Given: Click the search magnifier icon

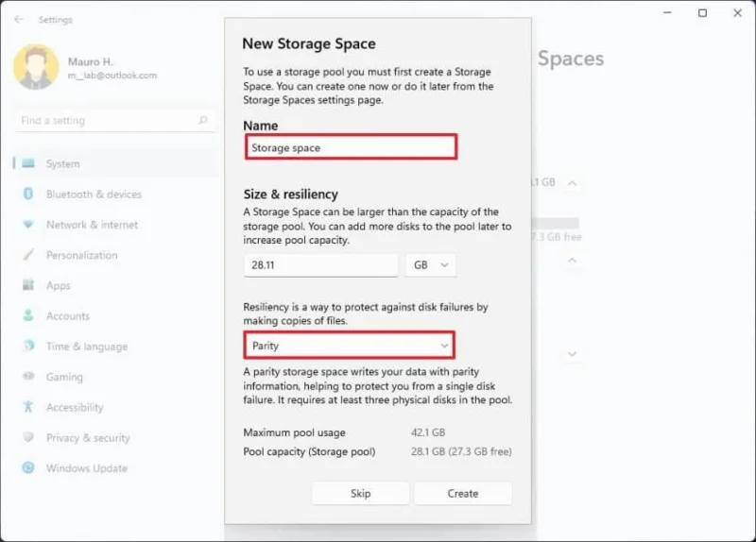Looking at the screenshot, I should point(203,120).
